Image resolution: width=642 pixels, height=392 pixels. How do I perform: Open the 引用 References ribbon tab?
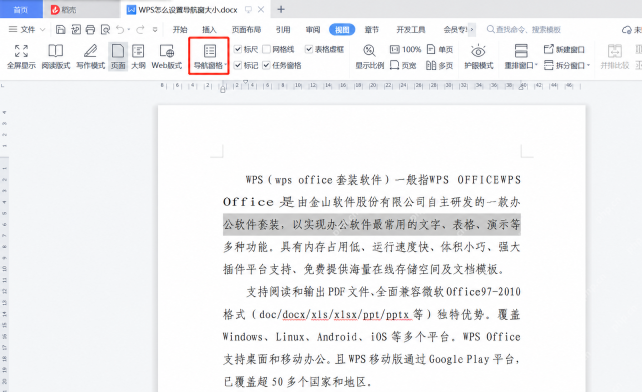coord(283,29)
